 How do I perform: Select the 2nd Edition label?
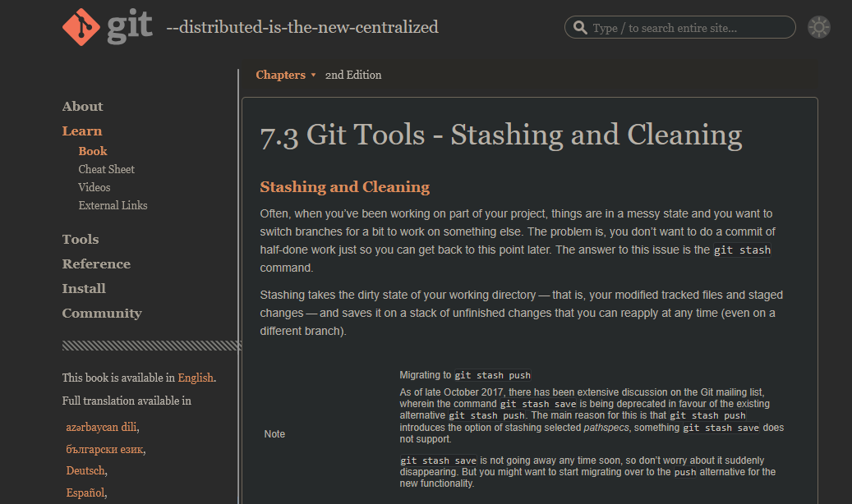(353, 75)
